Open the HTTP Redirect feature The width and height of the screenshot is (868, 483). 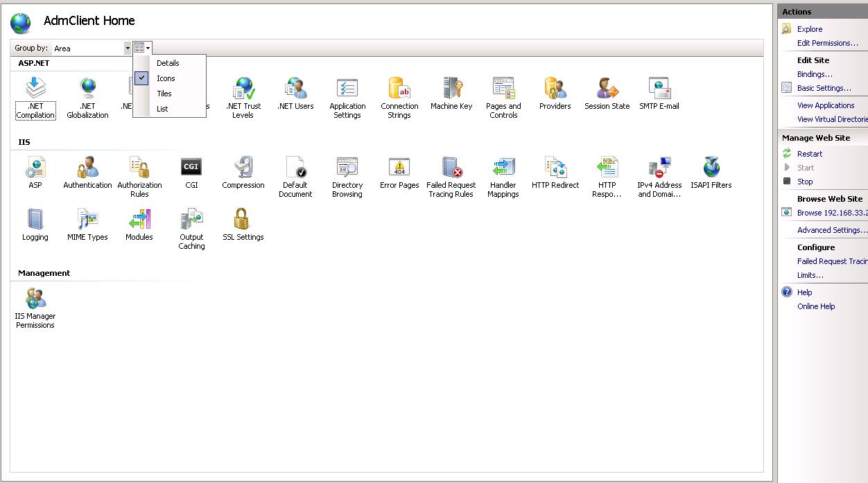point(555,173)
